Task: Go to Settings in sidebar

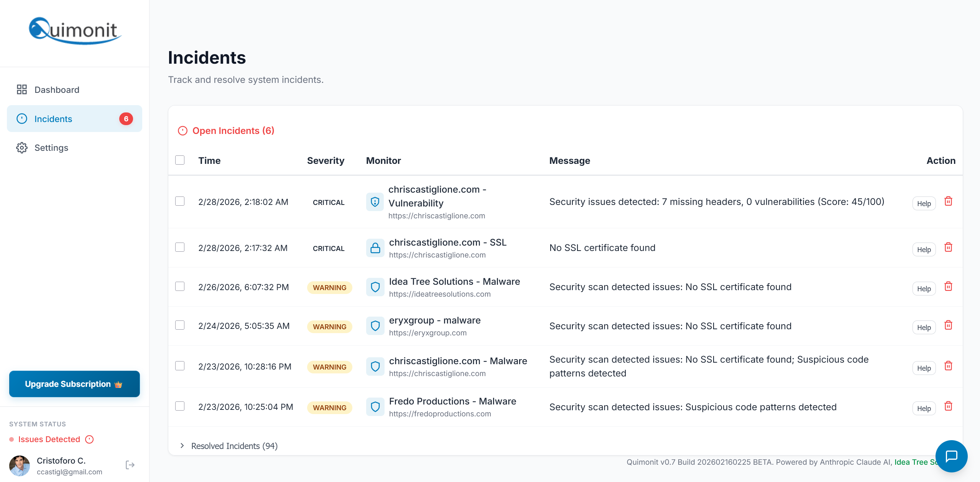Action: (51, 148)
